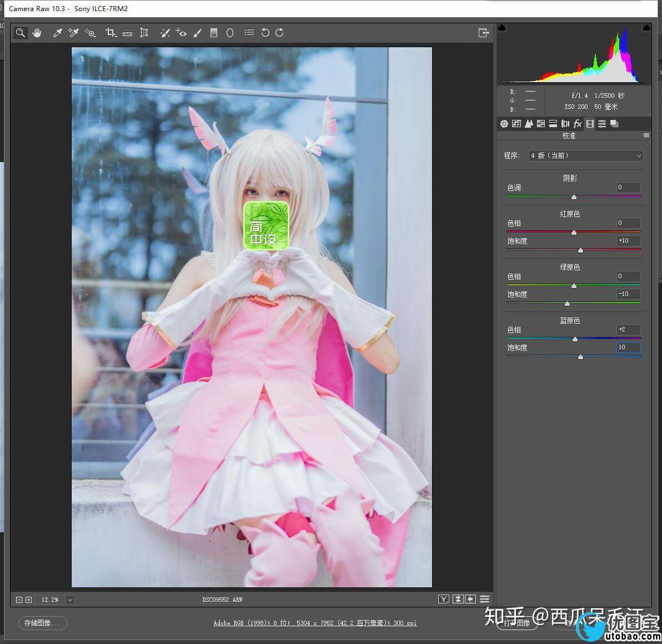Switch to the Detail panel tab
The width and height of the screenshot is (662, 644).
point(529,124)
